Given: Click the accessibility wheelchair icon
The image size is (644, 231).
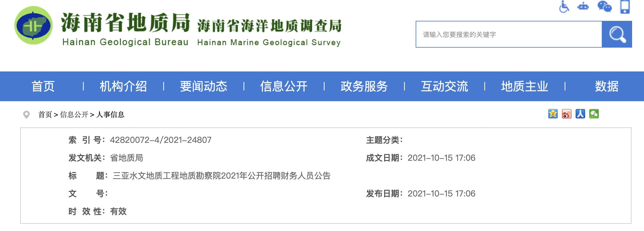Looking at the screenshot, I should coord(564,7).
